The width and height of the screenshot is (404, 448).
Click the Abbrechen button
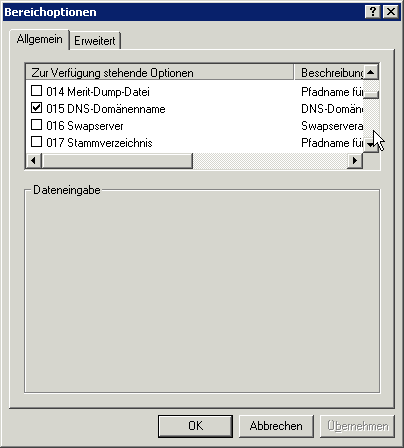click(x=276, y=426)
